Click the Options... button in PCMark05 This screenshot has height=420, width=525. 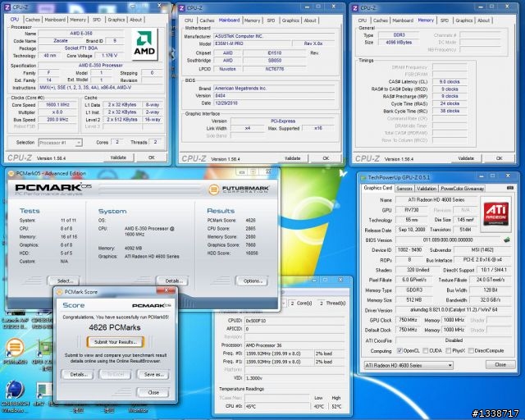point(253,281)
